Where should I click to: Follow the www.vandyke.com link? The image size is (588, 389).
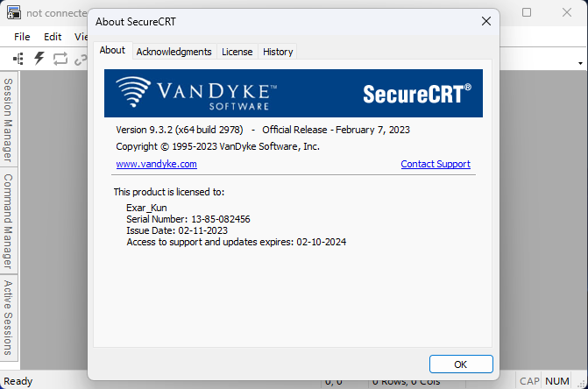tap(156, 164)
